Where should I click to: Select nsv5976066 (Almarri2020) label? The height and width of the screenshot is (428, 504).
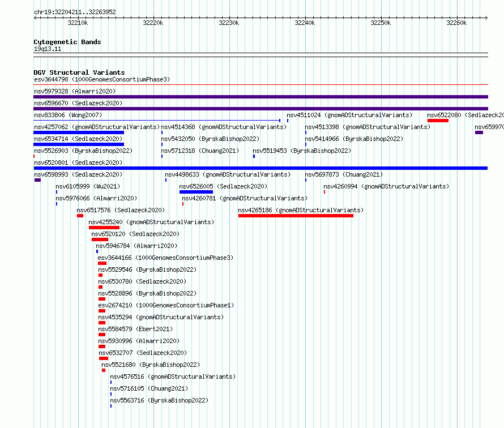[96, 198]
